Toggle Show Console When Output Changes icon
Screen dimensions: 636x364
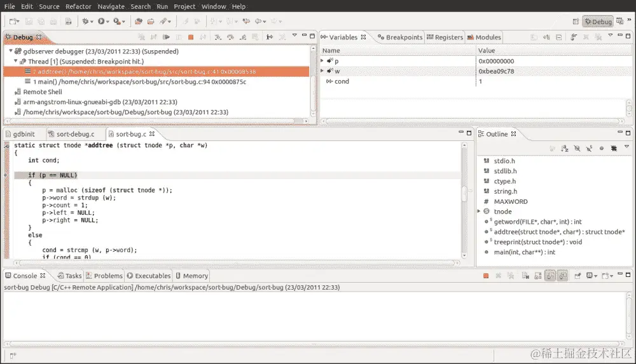click(x=550, y=276)
